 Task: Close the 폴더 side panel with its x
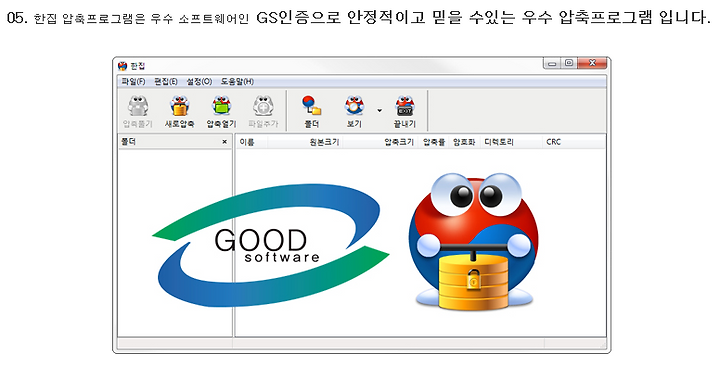click(x=225, y=142)
